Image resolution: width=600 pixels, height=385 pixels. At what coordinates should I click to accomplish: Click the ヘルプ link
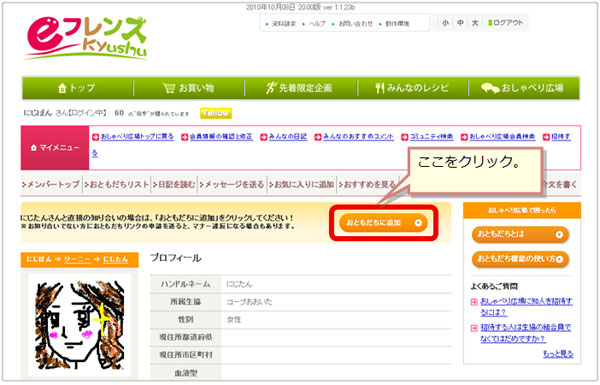click(x=317, y=24)
